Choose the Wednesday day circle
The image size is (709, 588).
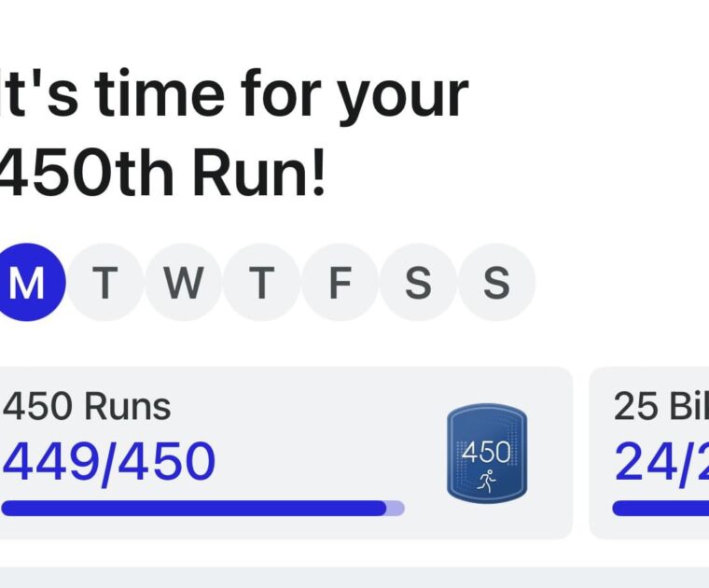[184, 283]
